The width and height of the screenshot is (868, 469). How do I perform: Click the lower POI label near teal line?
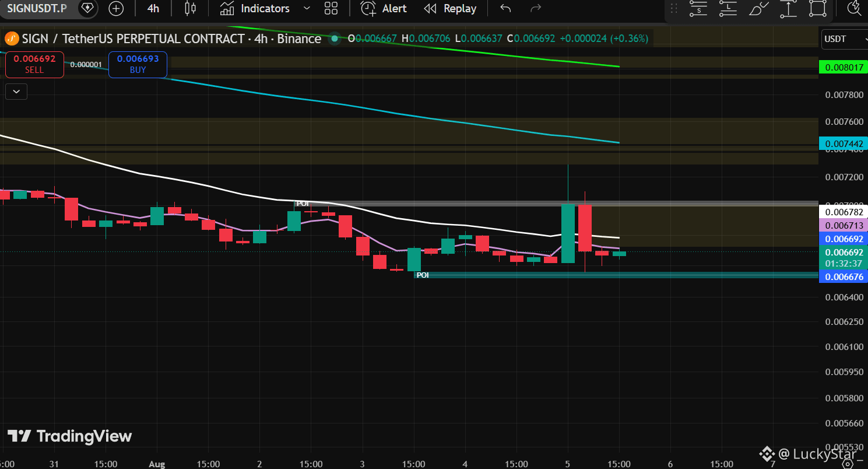[x=423, y=275]
